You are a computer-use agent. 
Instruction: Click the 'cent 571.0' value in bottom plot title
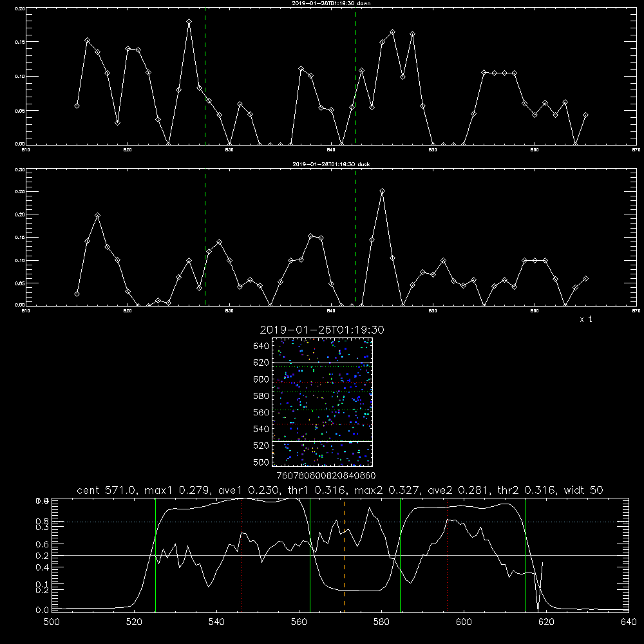coord(108,490)
